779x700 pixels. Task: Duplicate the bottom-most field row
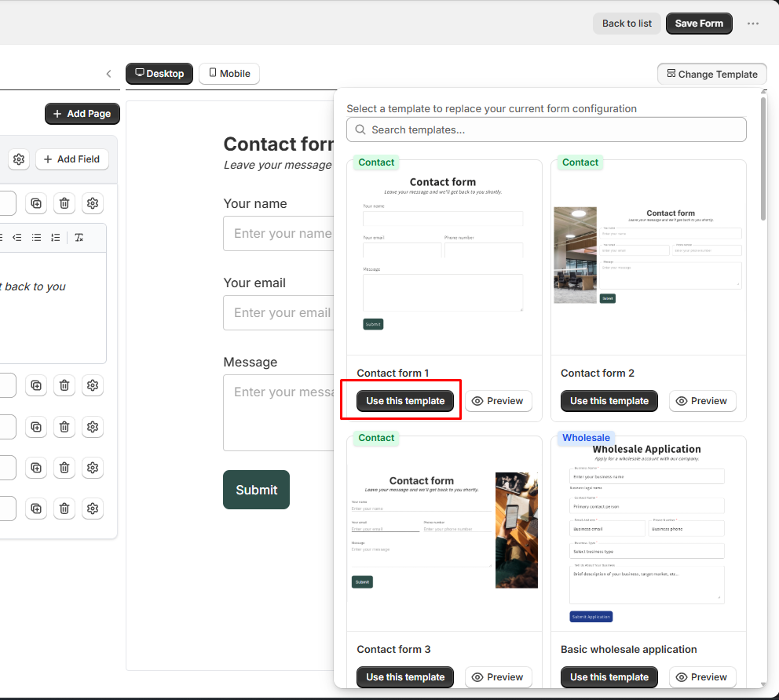coord(36,509)
